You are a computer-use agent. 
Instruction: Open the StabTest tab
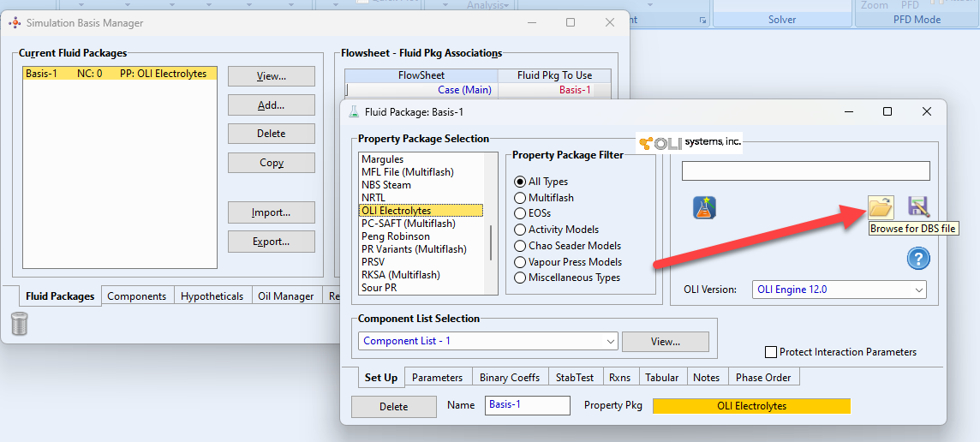point(575,378)
